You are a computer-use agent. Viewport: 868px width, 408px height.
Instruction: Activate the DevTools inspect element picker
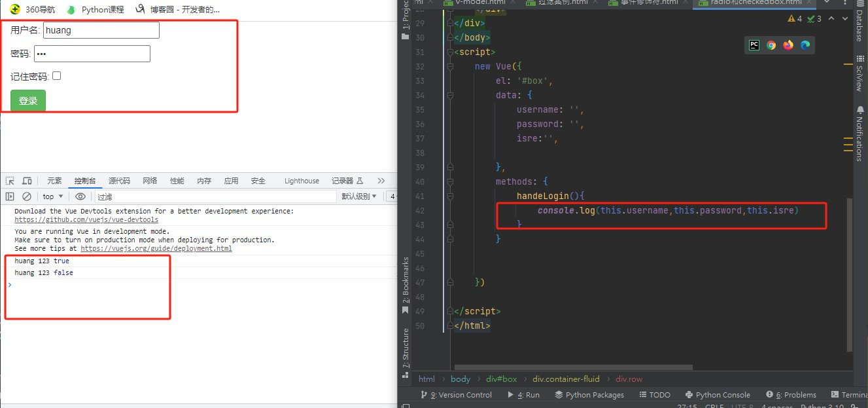click(10, 181)
